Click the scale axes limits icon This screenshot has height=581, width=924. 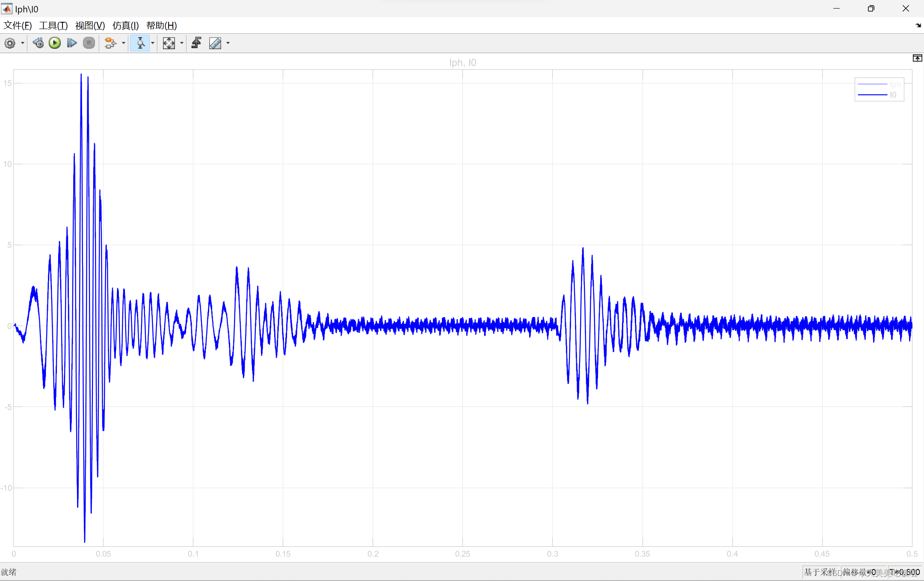tap(169, 43)
